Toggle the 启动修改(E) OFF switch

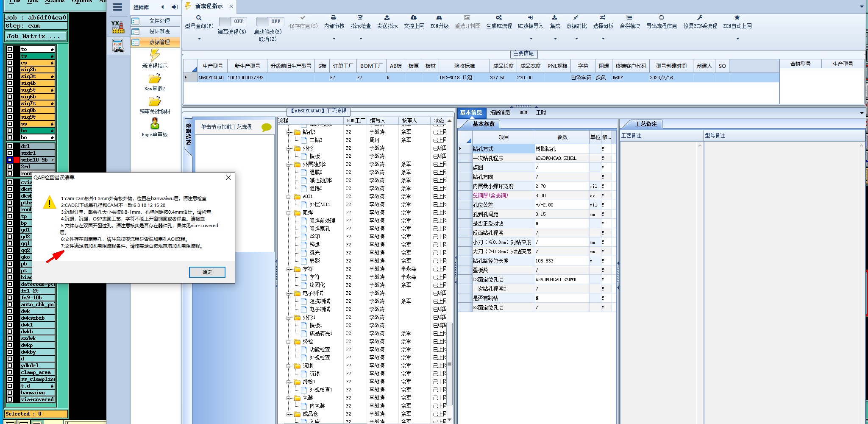270,21
